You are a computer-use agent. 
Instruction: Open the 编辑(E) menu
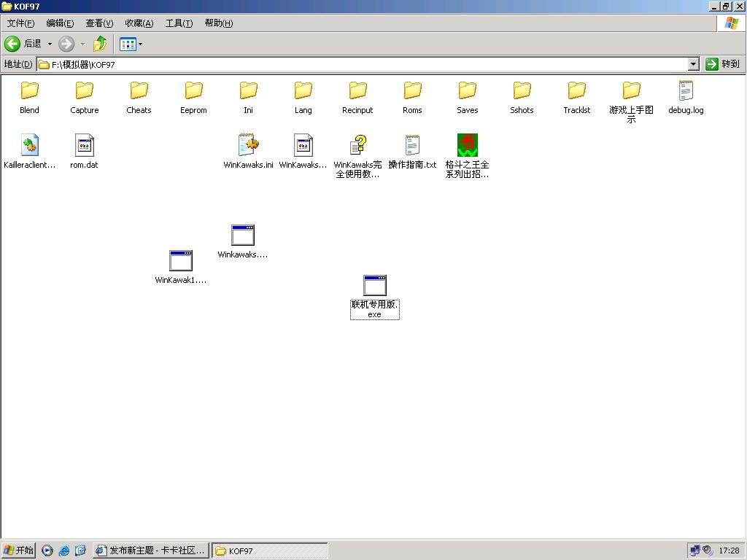(x=60, y=23)
